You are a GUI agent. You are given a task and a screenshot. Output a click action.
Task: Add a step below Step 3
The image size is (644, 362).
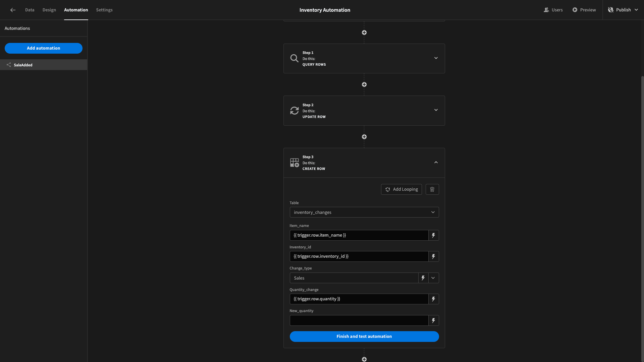pyautogui.click(x=364, y=359)
